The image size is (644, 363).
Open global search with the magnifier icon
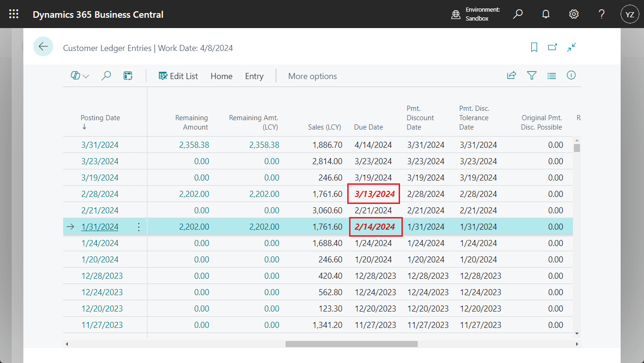(518, 14)
